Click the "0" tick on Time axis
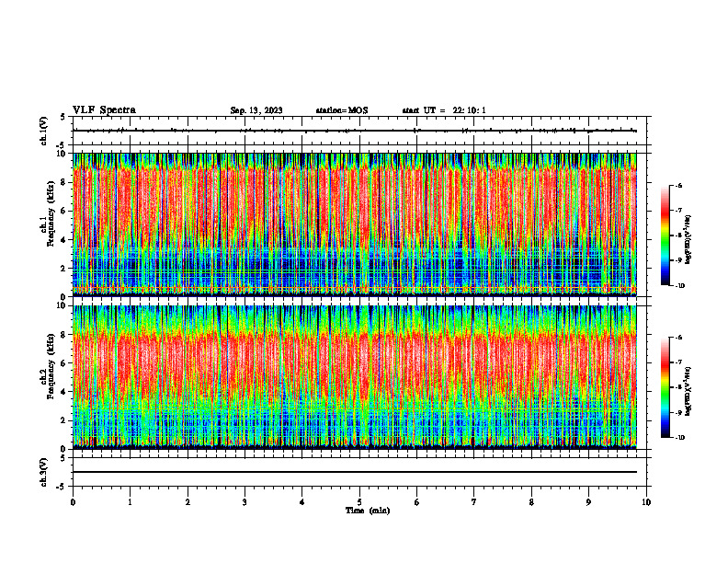The height and width of the screenshot is (563, 728). [73, 502]
